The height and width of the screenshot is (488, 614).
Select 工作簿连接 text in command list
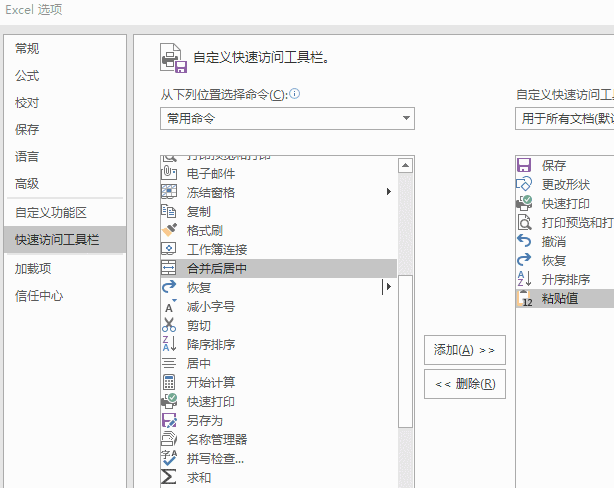tap(217, 249)
